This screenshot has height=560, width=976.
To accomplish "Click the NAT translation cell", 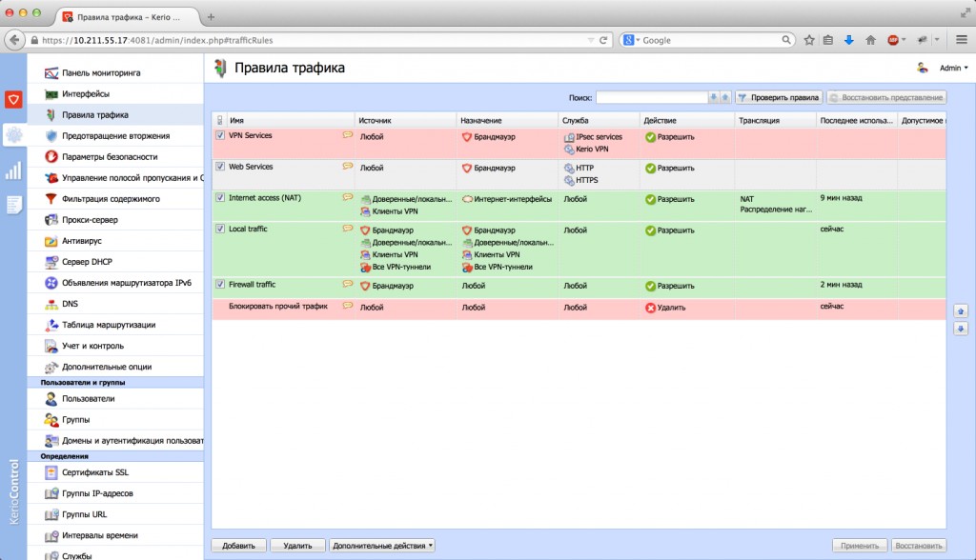I will (x=775, y=204).
